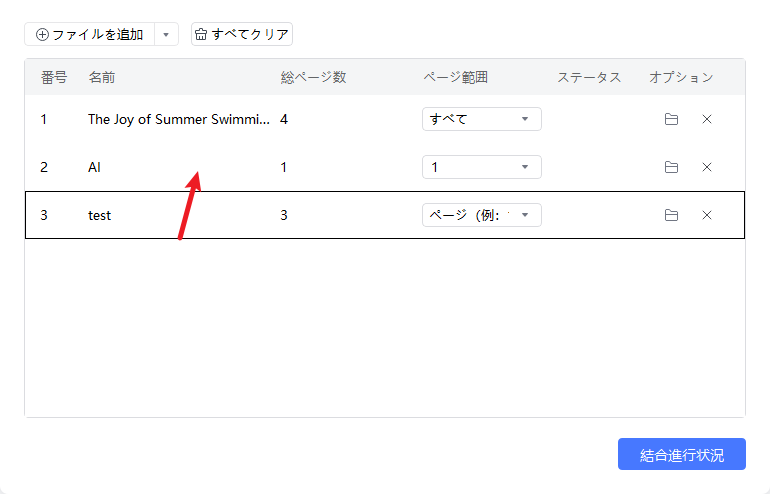770x494 pixels.
Task: Click the 結合進行状況 button
Action: [682, 454]
